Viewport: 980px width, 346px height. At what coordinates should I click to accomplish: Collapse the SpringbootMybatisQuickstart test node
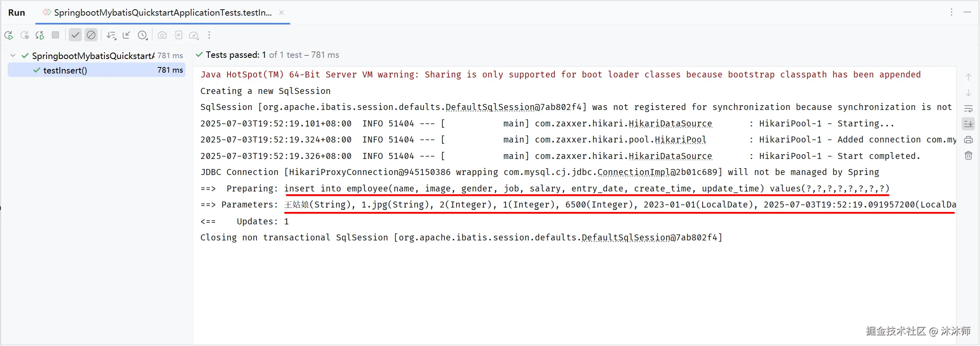(x=13, y=55)
